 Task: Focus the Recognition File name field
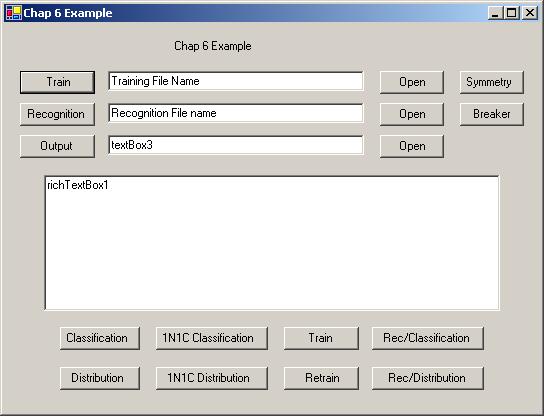[x=236, y=113]
